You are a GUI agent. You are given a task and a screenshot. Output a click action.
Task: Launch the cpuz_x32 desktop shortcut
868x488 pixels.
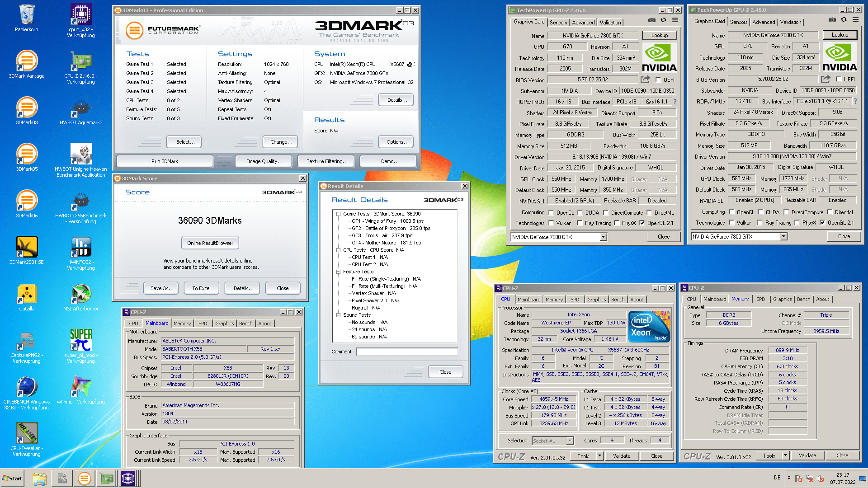tap(81, 20)
